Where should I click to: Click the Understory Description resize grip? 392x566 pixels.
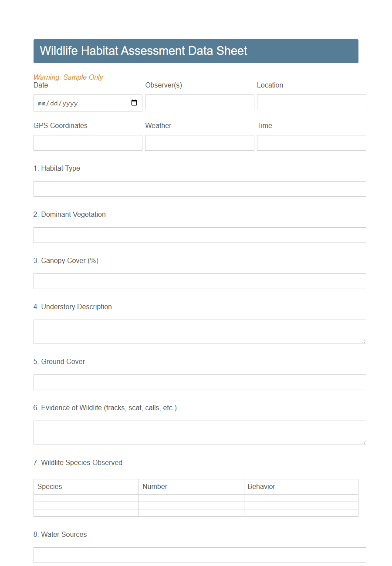[x=364, y=342]
